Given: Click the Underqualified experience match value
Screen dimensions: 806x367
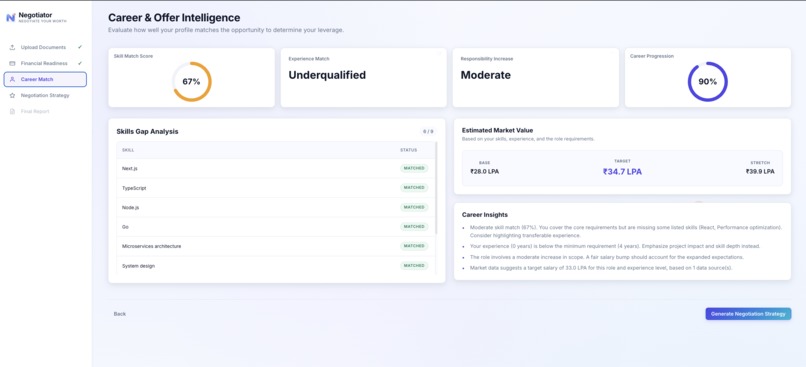Looking at the screenshot, I should (327, 75).
